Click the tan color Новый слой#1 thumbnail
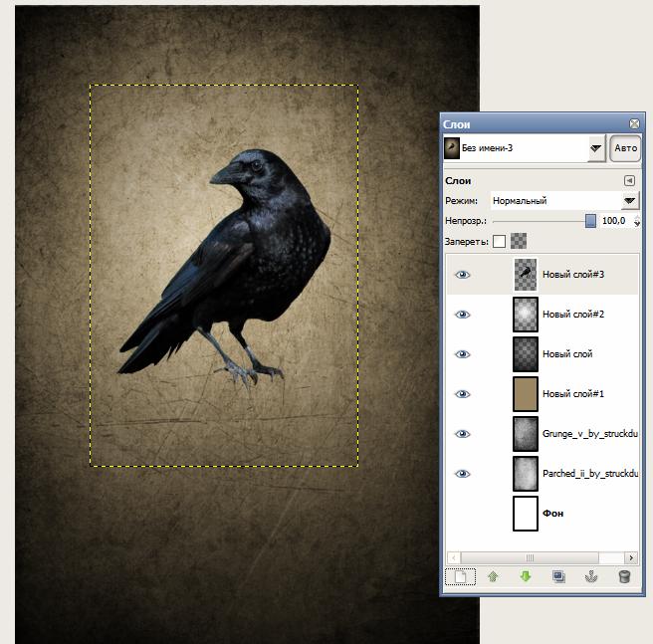The width and height of the screenshot is (653, 644). pos(526,394)
